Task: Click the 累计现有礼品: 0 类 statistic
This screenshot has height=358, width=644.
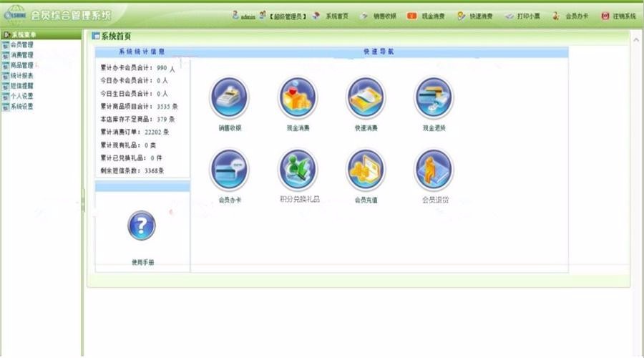Action: tap(128, 145)
